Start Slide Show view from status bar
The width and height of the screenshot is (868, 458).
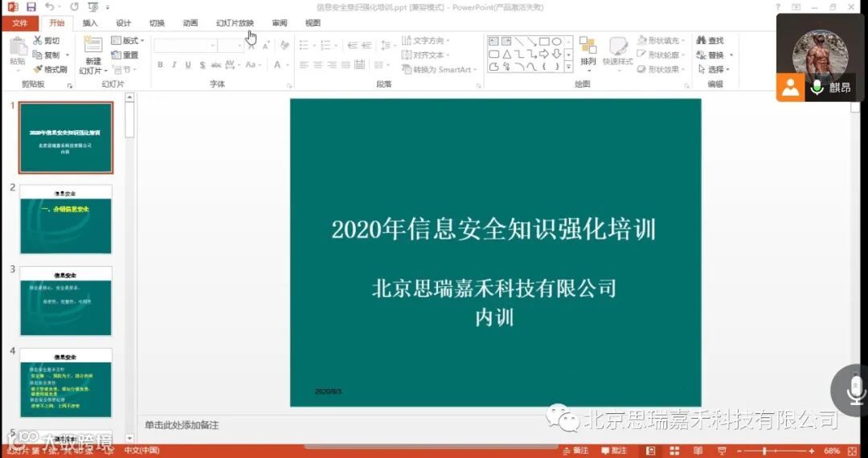point(722,452)
